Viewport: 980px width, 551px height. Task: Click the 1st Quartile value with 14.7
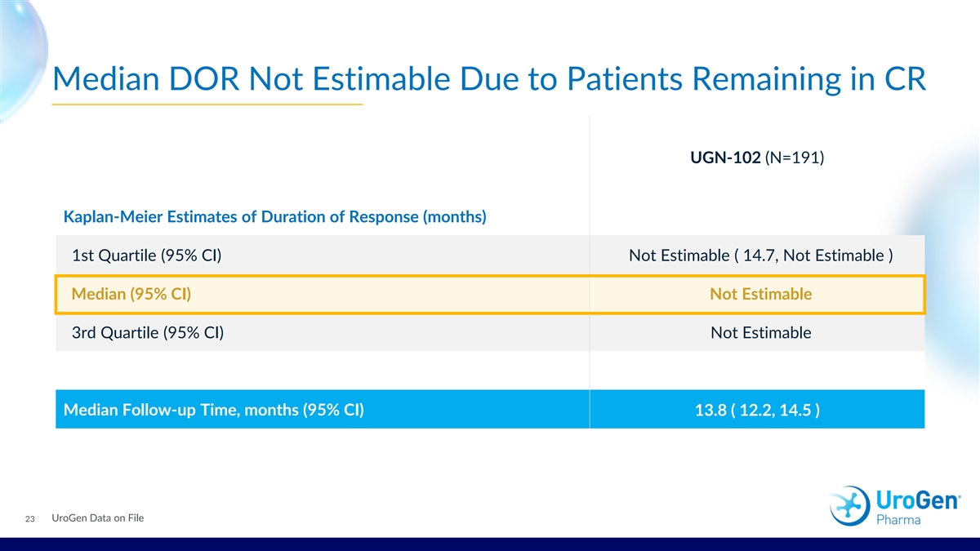pos(760,256)
